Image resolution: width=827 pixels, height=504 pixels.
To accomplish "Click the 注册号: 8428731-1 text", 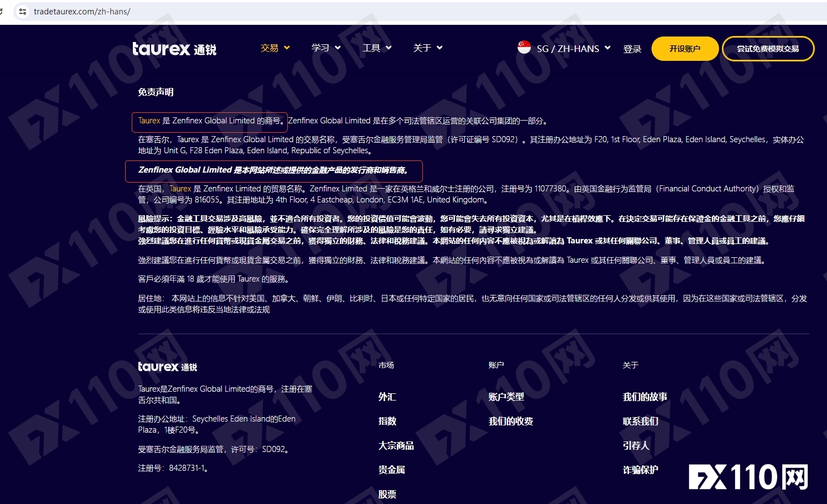I will point(173,469).
